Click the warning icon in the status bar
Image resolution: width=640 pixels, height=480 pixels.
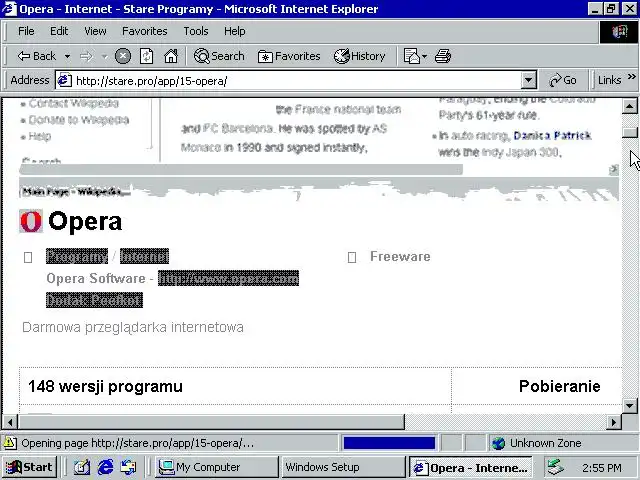(x=10, y=443)
